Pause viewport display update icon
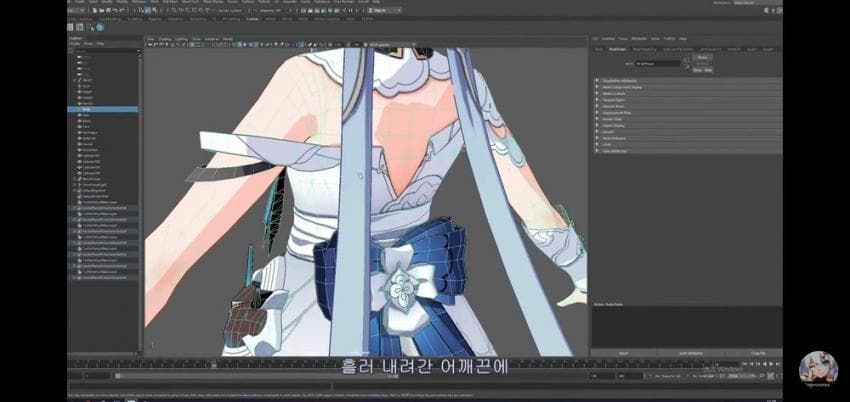Viewport: 850px width, 402px height. (350, 10)
